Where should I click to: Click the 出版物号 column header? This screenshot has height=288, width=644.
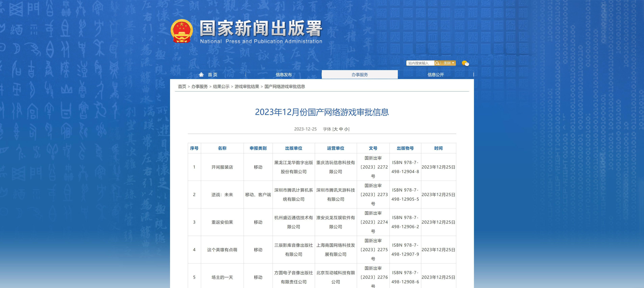405,148
